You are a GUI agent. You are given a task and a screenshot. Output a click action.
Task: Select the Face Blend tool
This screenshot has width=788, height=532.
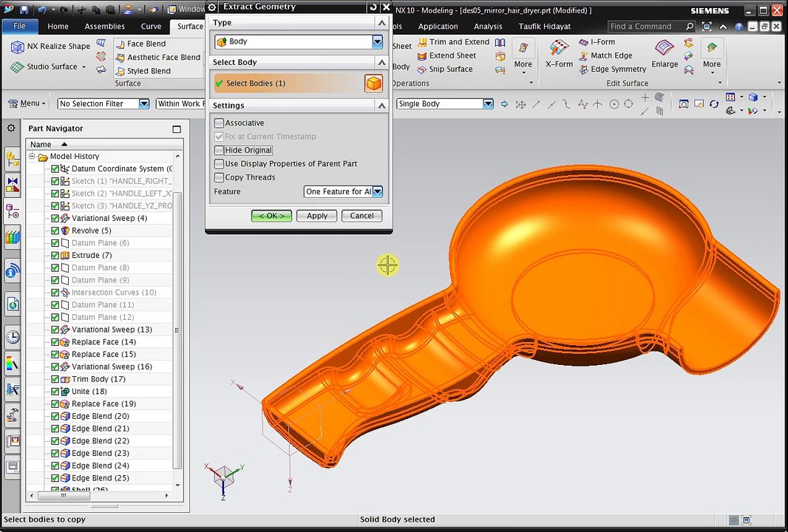[140, 44]
